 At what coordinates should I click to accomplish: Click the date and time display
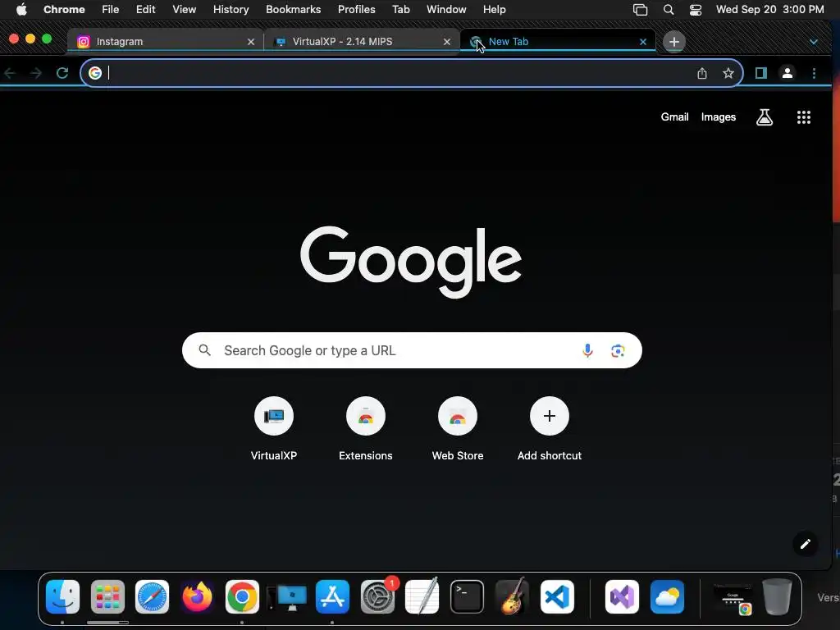tap(769, 10)
